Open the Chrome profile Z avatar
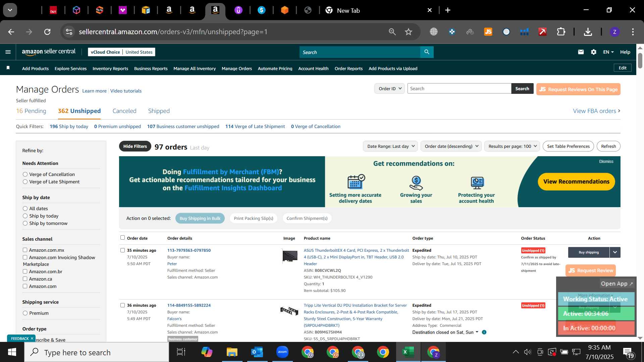The width and height of the screenshot is (644, 362). tap(614, 32)
